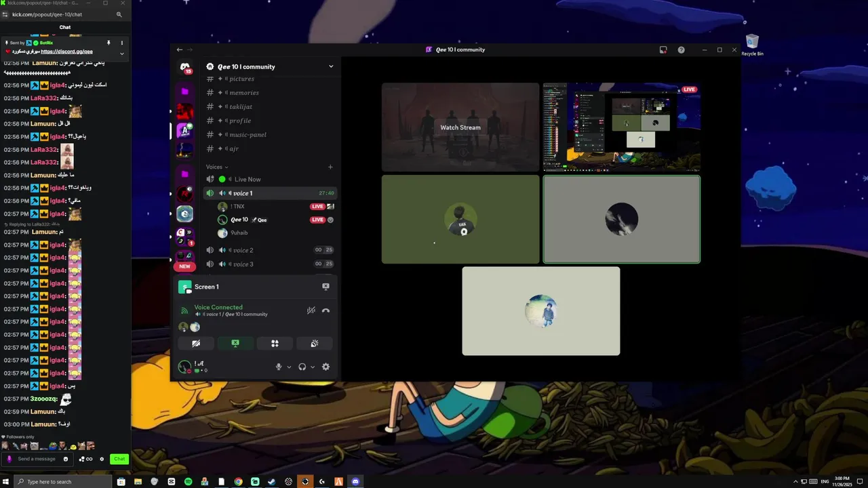This screenshot has height=488, width=868.
Task: Click the taskbar search box
Action: pyautogui.click(x=62, y=482)
